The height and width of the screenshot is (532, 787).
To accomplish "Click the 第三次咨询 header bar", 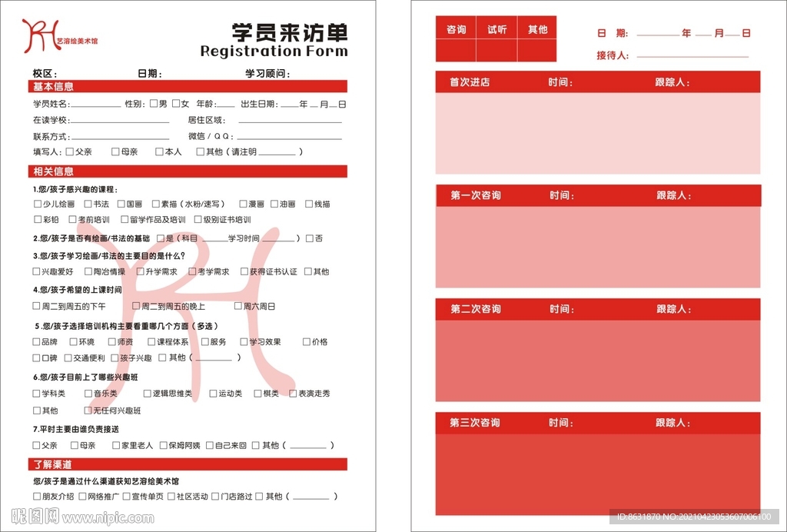I will pos(477,423).
